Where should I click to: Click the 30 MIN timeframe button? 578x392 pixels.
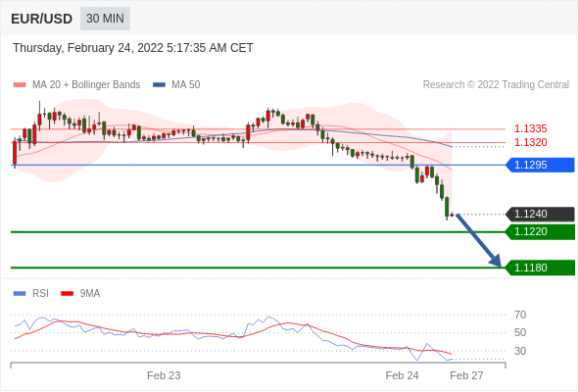pyautogui.click(x=105, y=19)
